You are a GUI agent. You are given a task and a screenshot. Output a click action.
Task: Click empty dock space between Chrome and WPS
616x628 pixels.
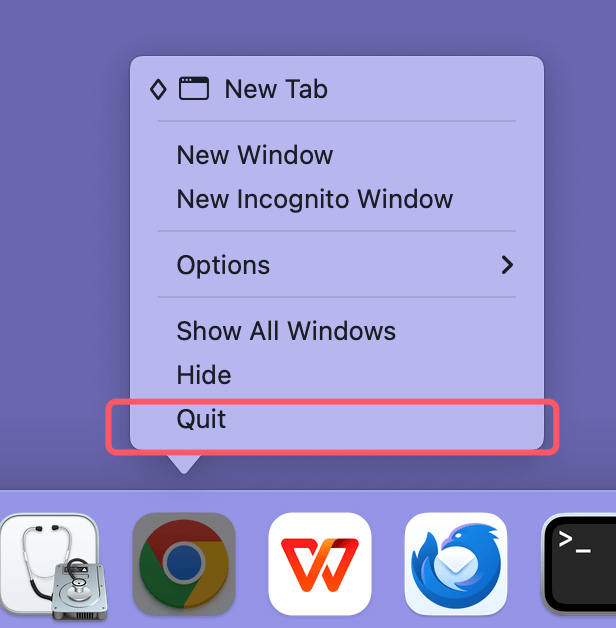252,564
